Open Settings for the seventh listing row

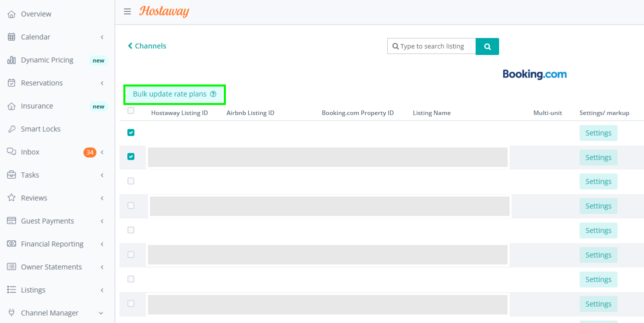tap(599, 279)
